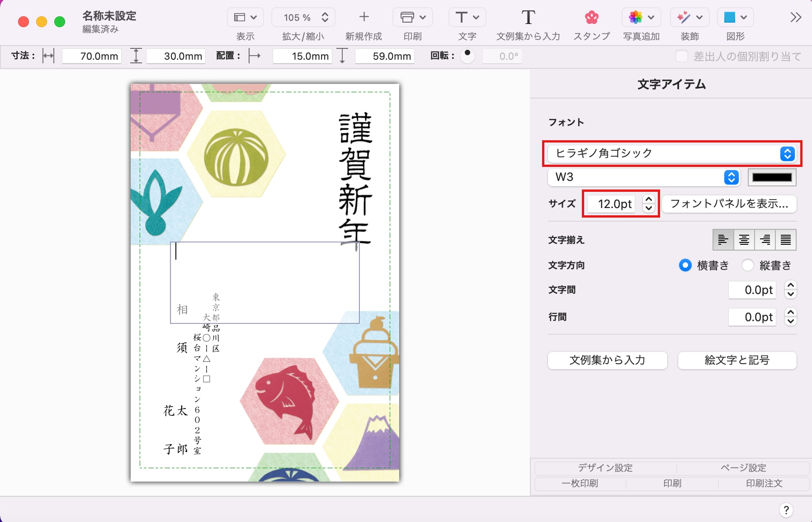812x522 pixels.
Task: Click the height dimension icon
Action: (136, 56)
